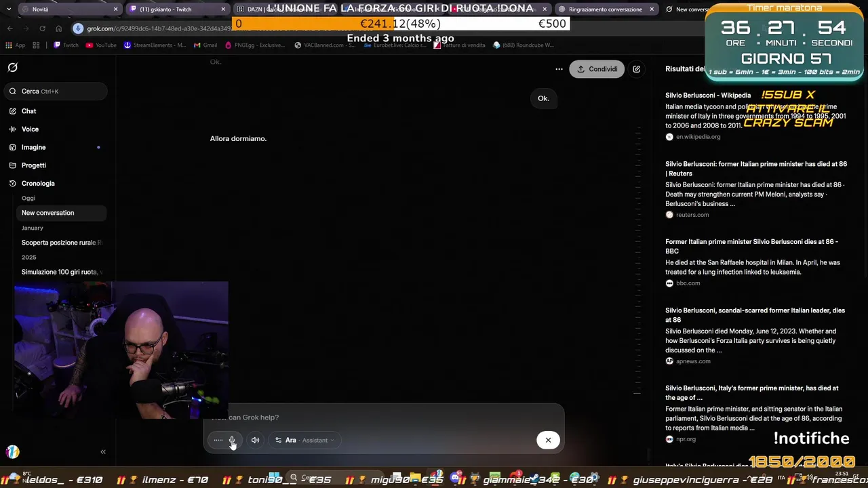Collapse the sidebar with the chevron icon
This screenshot has height=488, width=868.
tap(103, 451)
